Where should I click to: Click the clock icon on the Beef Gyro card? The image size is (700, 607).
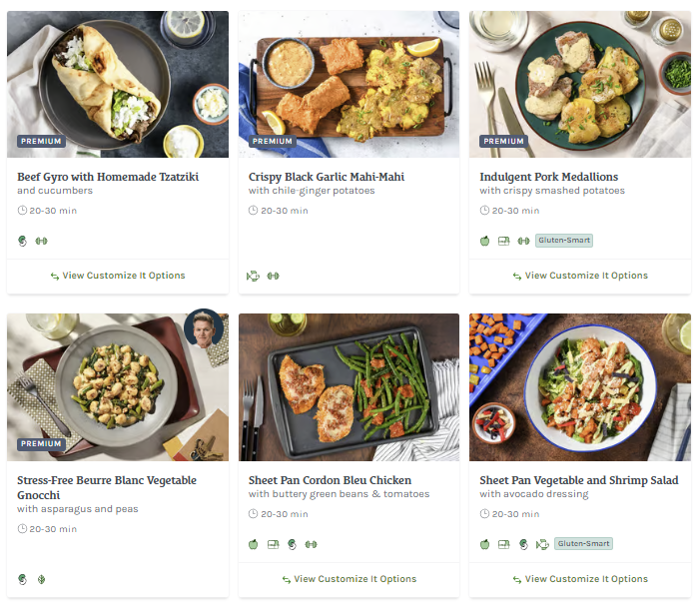point(23,211)
